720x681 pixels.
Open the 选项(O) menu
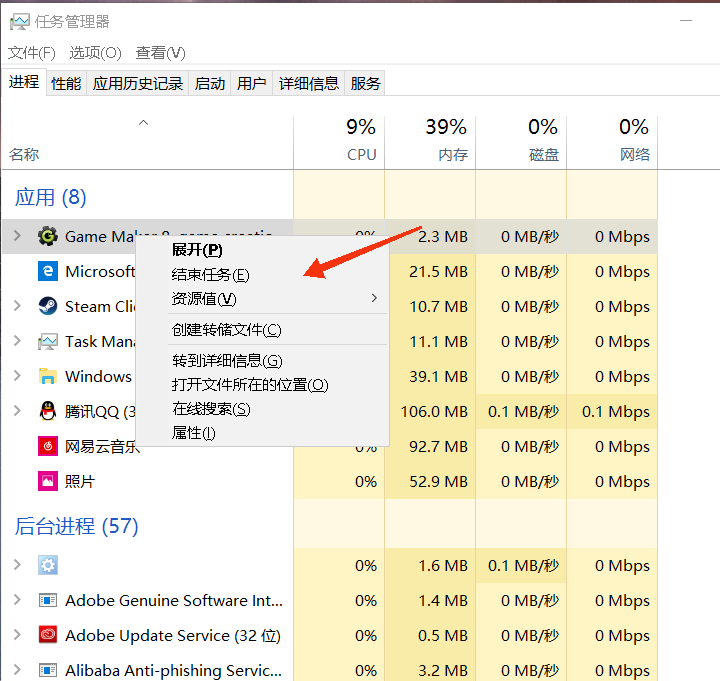96,53
